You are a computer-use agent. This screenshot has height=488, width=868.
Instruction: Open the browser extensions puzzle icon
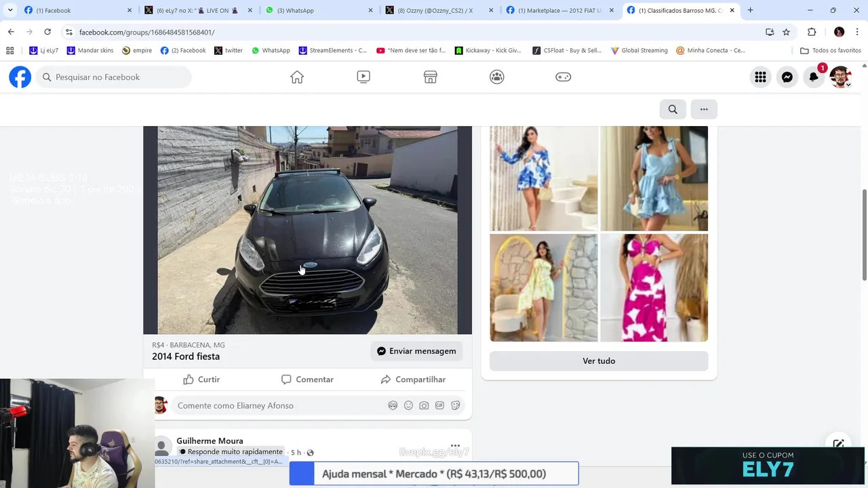coord(812,32)
